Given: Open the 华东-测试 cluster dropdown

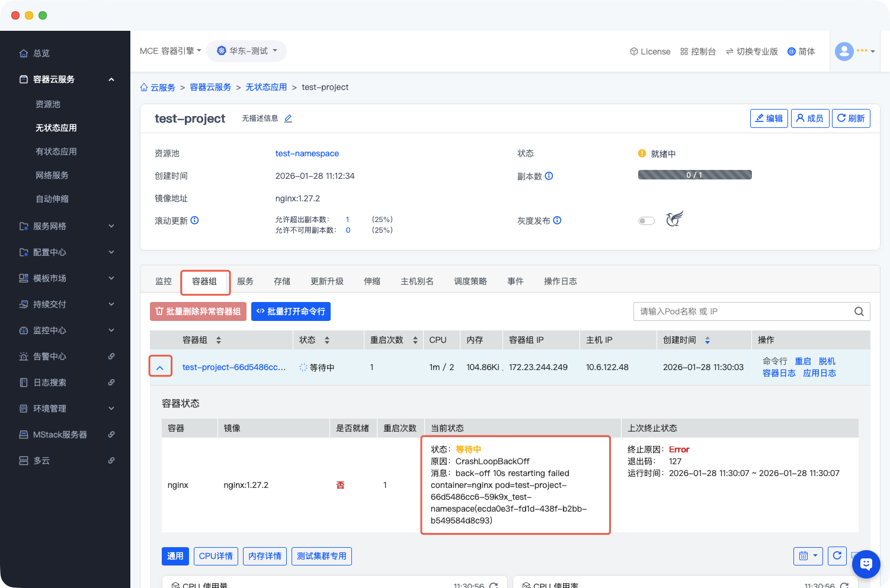Looking at the screenshot, I should pyautogui.click(x=246, y=51).
